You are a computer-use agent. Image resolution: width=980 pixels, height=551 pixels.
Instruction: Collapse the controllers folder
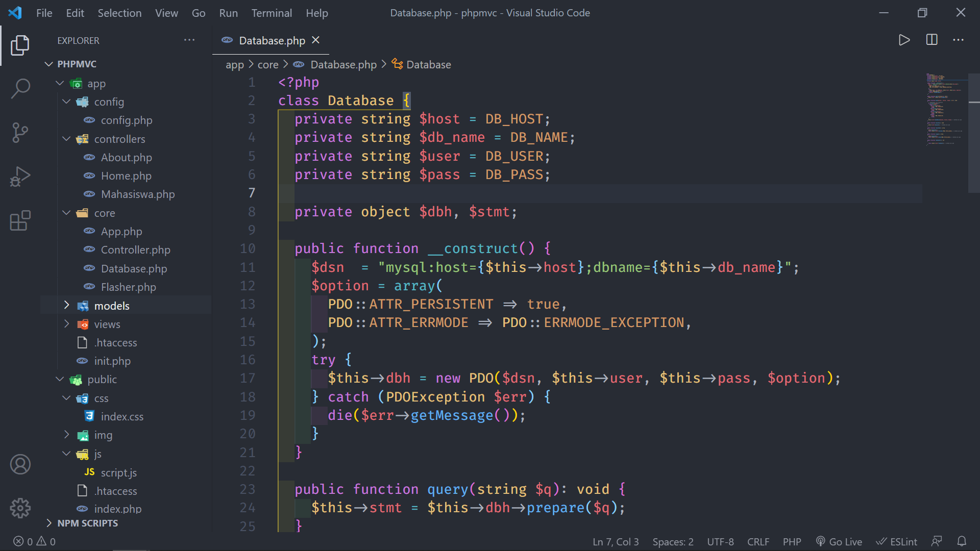[66, 139]
